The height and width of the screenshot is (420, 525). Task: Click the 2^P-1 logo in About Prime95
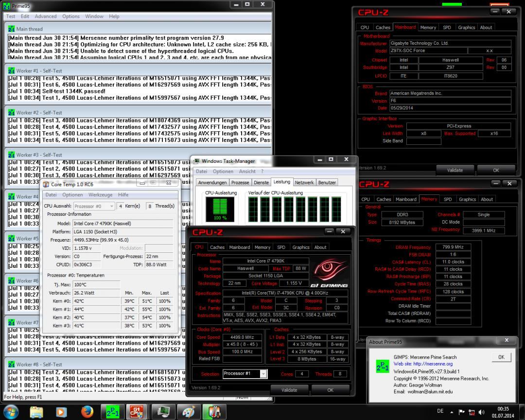[x=383, y=367]
